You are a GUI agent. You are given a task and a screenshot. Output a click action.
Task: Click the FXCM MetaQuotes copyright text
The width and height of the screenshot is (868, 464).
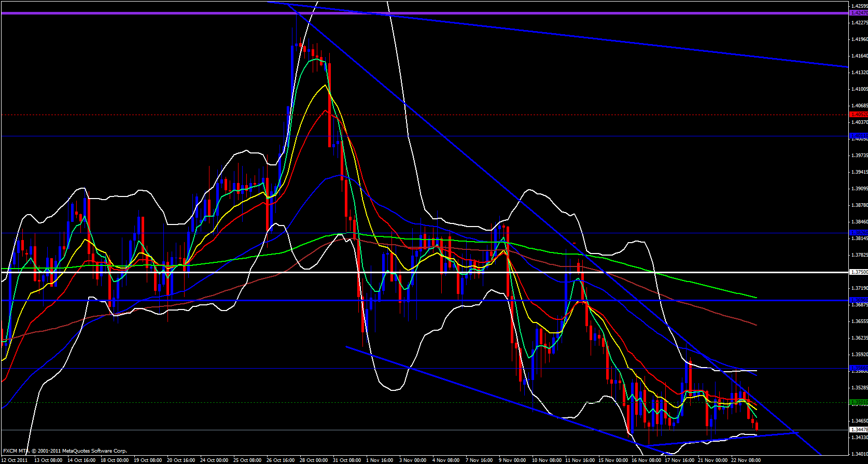point(65,451)
